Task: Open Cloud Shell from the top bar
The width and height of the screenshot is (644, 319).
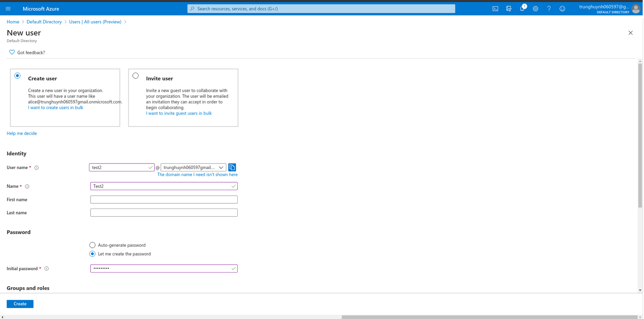Action: [495, 9]
